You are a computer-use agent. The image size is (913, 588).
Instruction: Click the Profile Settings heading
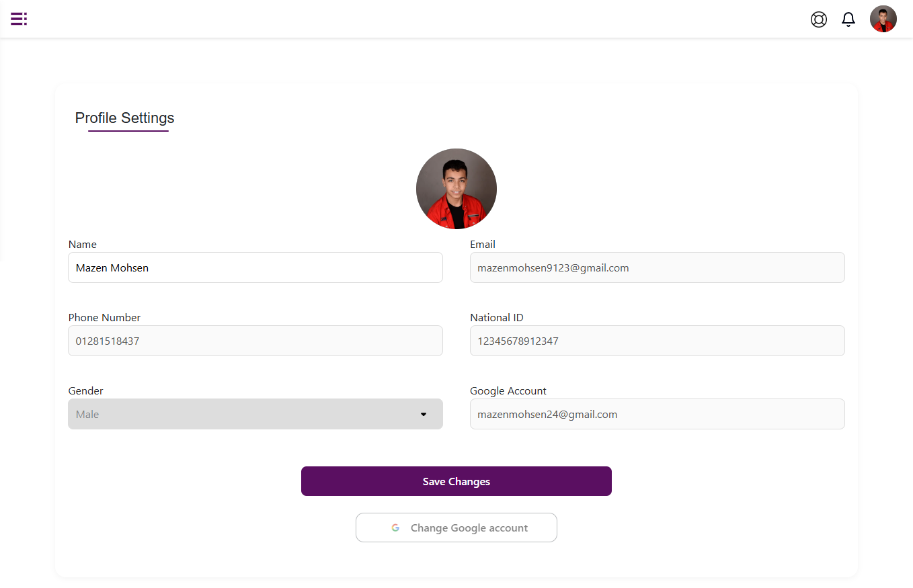coord(124,118)
